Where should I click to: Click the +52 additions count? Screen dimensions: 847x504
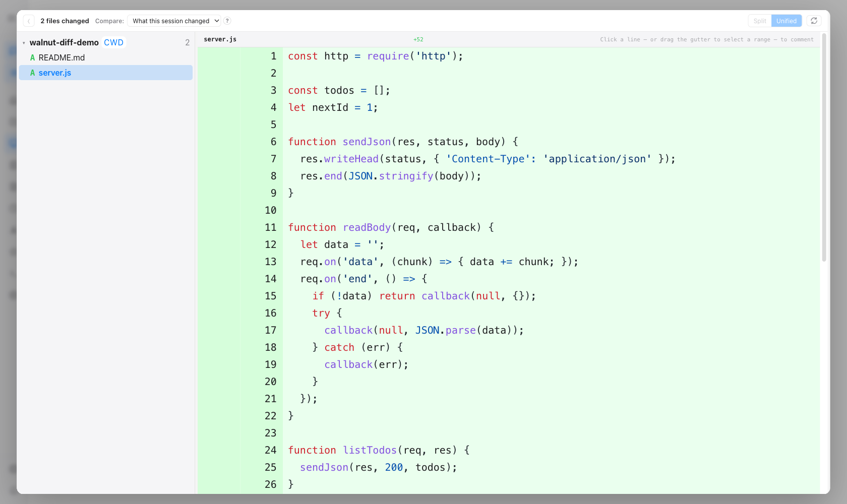click(x=418, y=39)
